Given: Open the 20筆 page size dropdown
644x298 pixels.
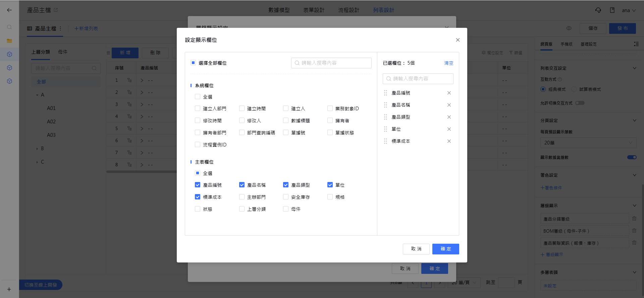Looking at the screenshot, I should (x=588, y=143).
